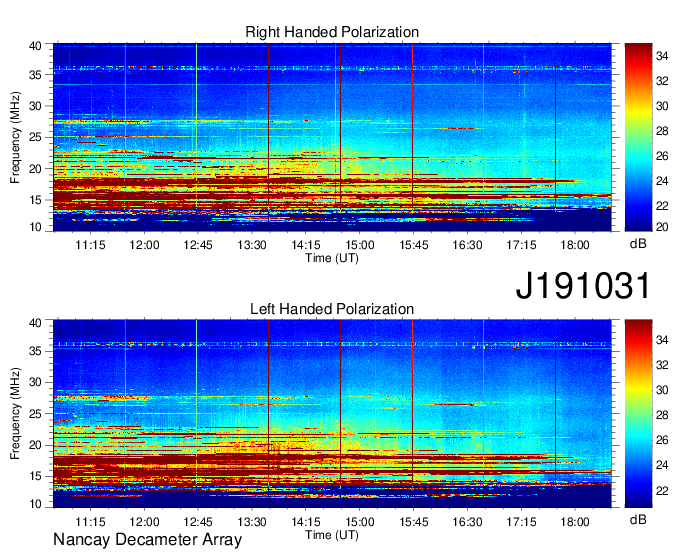The width and height of the screenshot is (680, 552).
Task: Click 40 MHz tick on Right Handed plot
Action: click(35, 46)
